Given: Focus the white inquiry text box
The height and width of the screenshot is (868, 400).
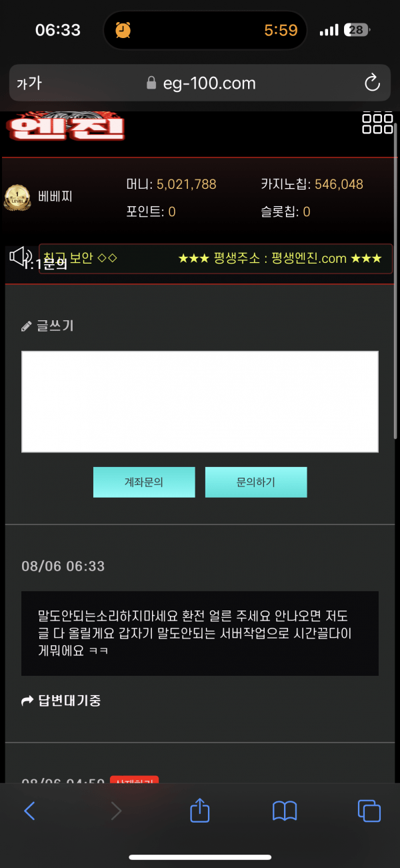Looking at the screenshot, I should [x=200, y=402].
